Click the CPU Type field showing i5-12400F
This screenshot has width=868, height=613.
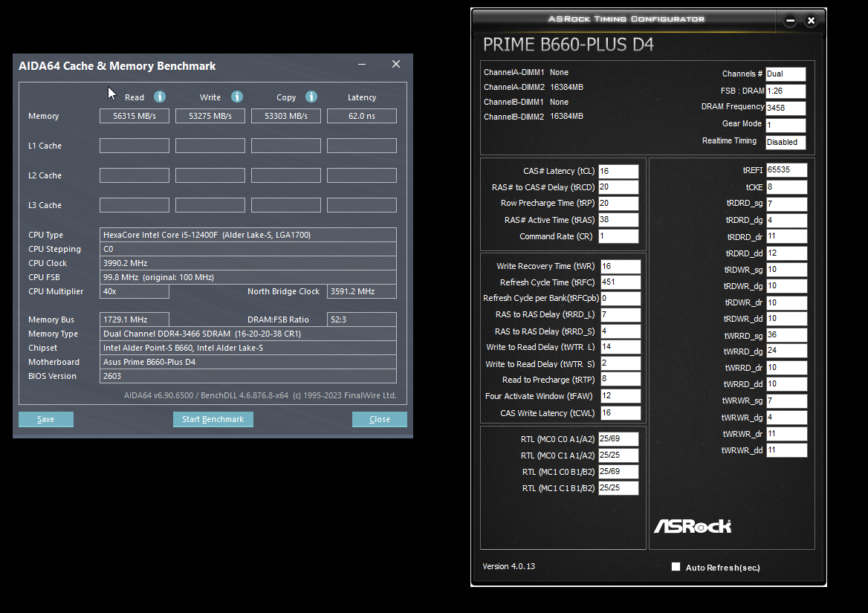point(248,235)
